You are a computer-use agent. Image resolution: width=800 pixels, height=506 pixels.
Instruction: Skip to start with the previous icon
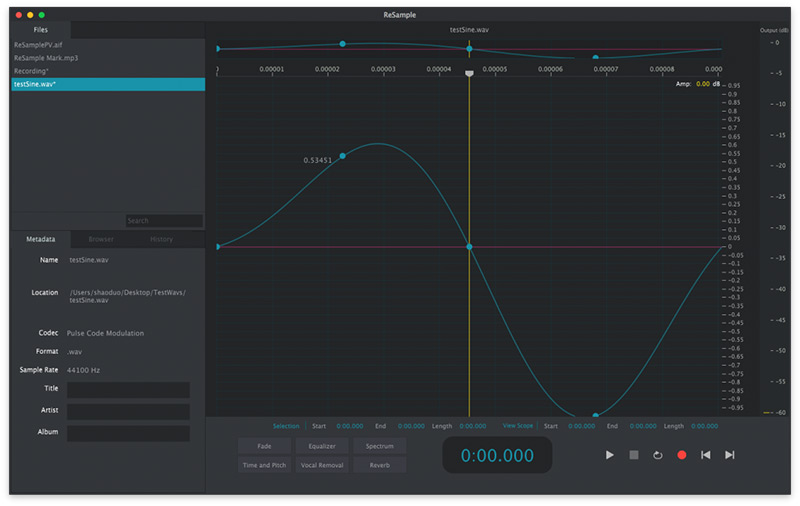click(x=706, y=455)
